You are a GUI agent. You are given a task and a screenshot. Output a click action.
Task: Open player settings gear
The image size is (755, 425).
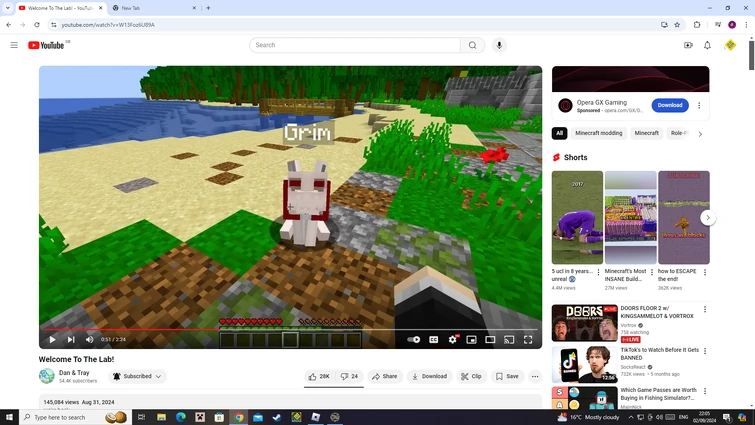(453, 339)
